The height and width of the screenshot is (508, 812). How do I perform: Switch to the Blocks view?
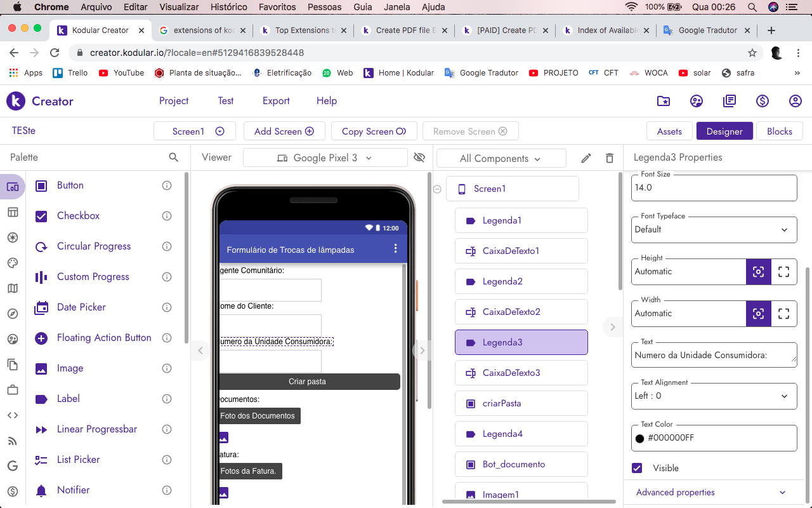(780, 131)
